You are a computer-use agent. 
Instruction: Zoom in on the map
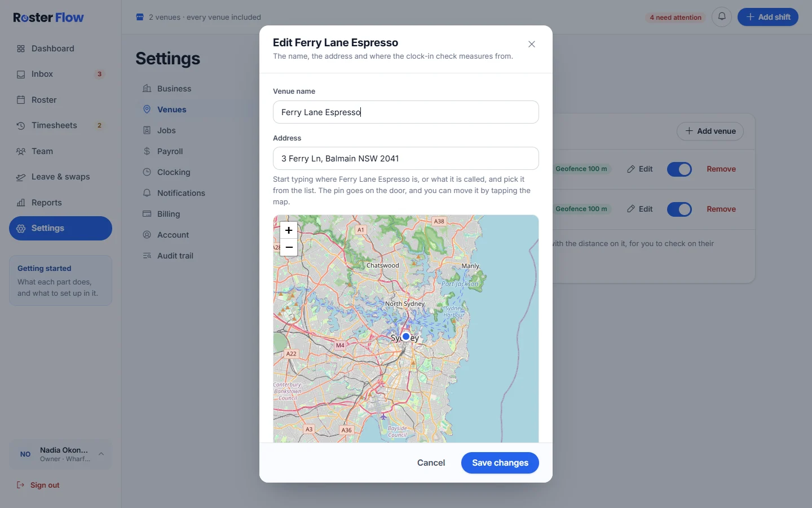[x=289, y=230]
